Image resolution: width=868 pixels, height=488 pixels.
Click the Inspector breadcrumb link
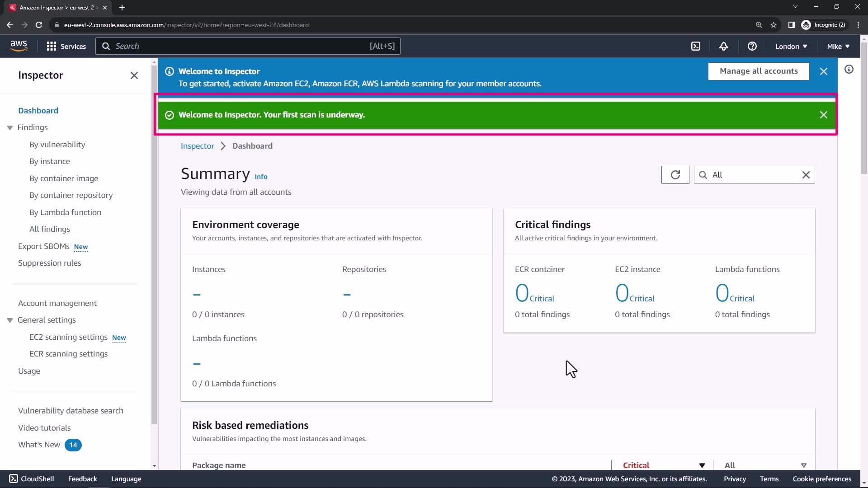[x=197, y=146]
